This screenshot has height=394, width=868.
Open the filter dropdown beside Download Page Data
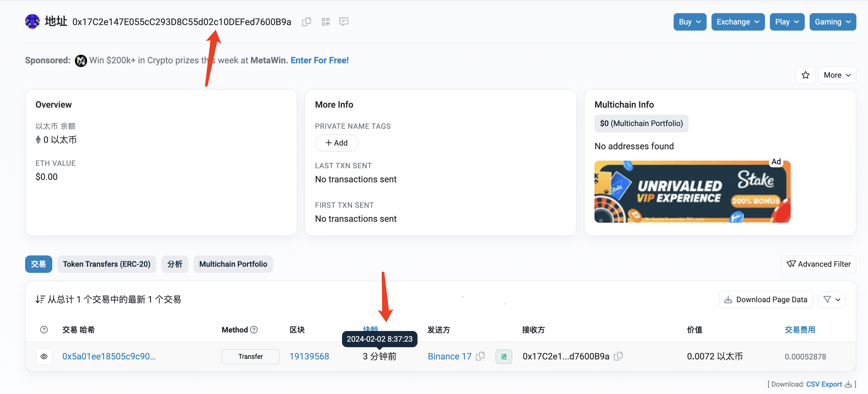[x=831, y=299]
